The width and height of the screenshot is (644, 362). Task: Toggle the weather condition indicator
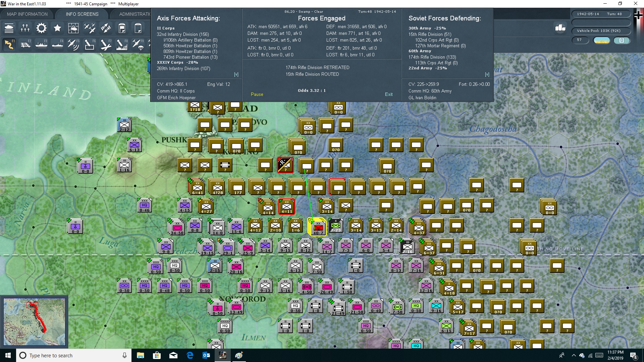601,40
